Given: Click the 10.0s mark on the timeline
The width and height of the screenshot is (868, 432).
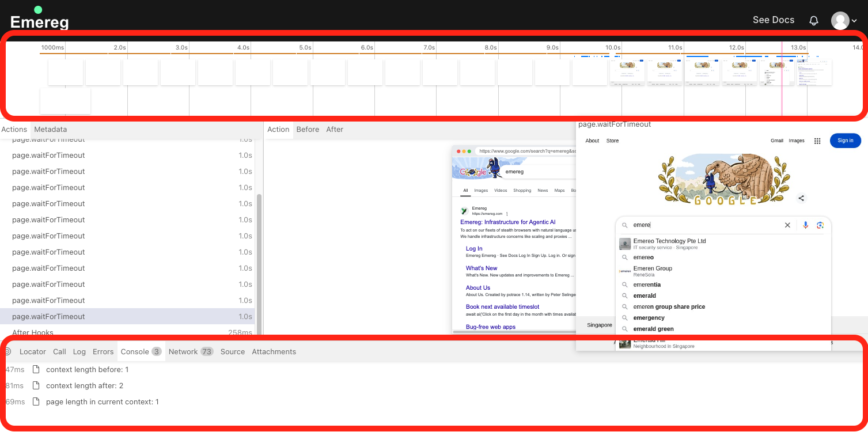Looking at the screenshot, I should pos(613,47).
